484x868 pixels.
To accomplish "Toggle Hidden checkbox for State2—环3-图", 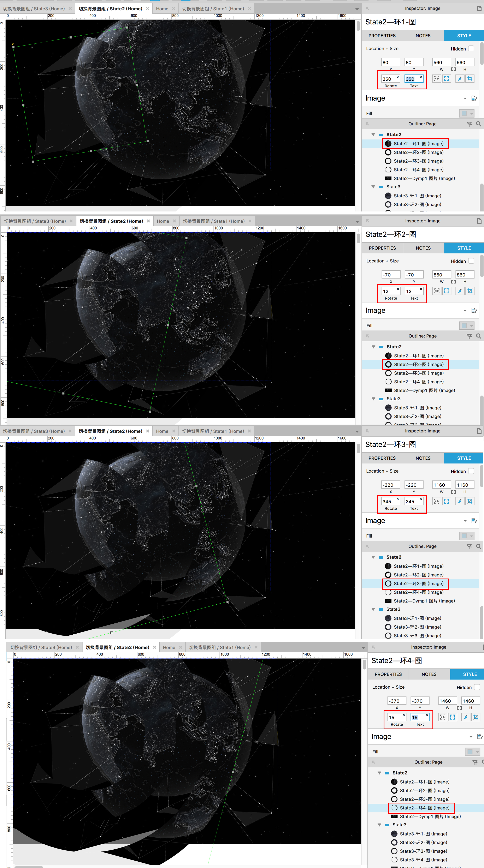I will click(x=471, y=471).
